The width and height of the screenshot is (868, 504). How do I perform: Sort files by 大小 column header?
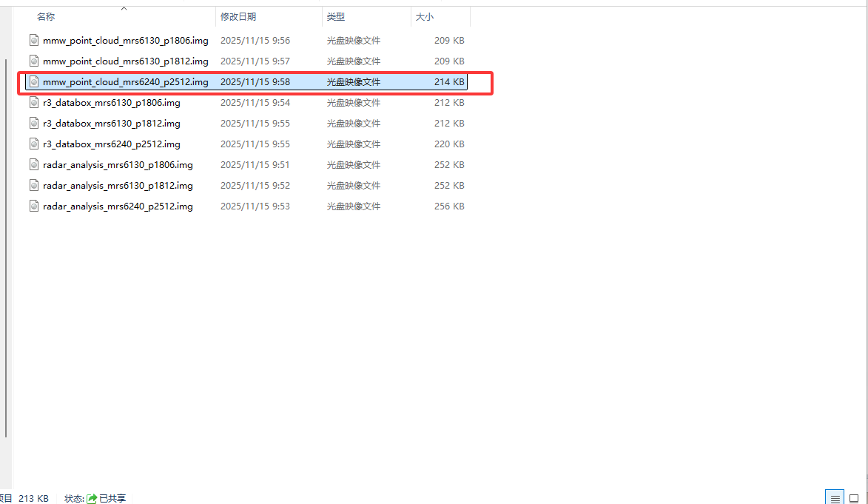pyautogui.click(x=425, y=16)
